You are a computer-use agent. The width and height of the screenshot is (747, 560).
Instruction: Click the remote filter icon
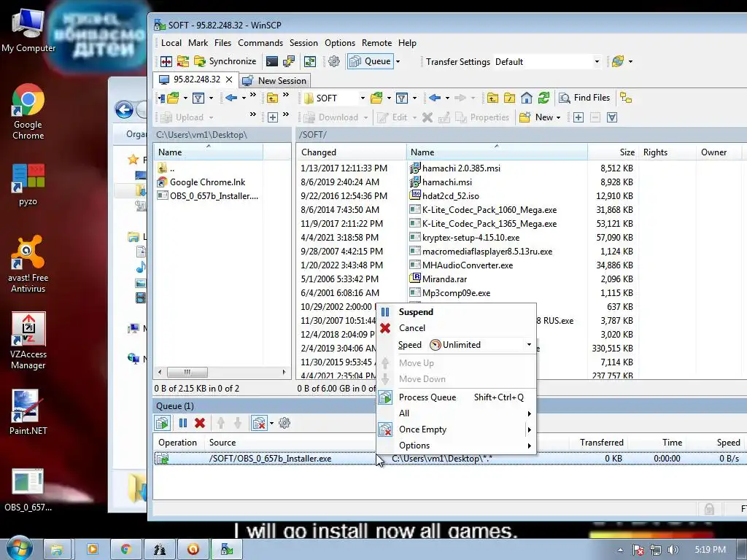point(402,98)
